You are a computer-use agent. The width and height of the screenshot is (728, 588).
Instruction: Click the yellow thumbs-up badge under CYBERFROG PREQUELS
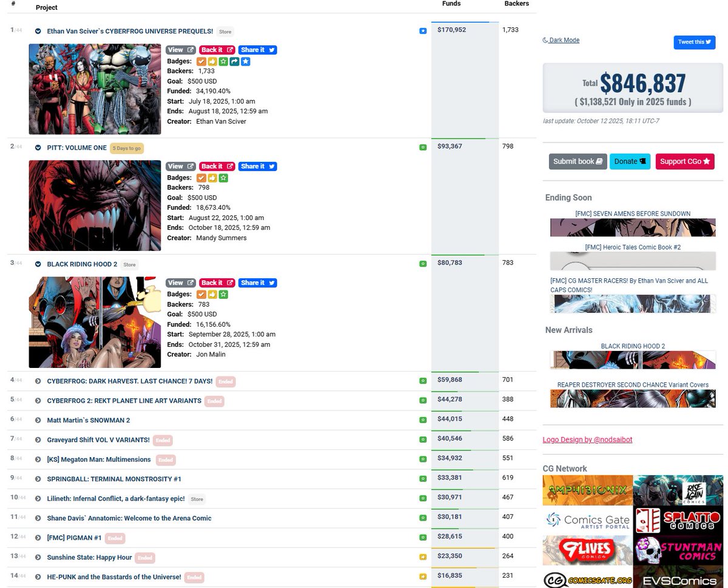212,61
